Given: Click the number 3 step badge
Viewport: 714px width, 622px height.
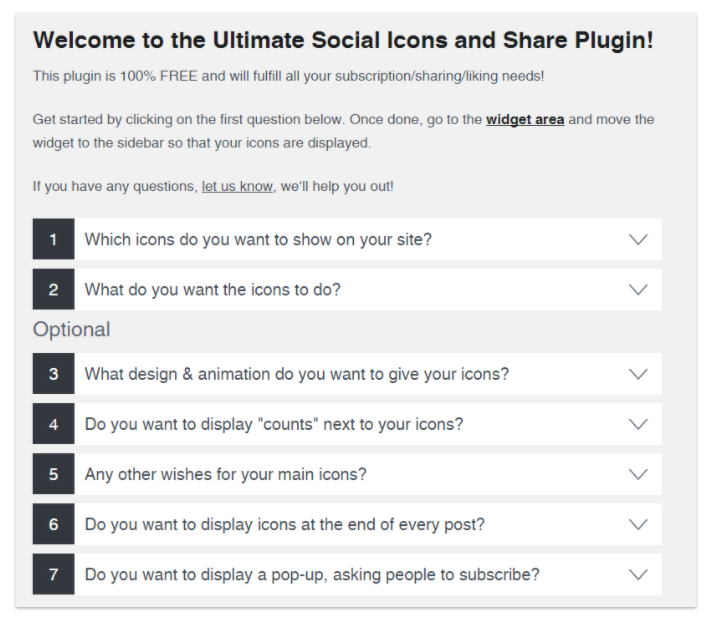Looking at the screenshot, I should pyautogui.click(x=53, y=374).
